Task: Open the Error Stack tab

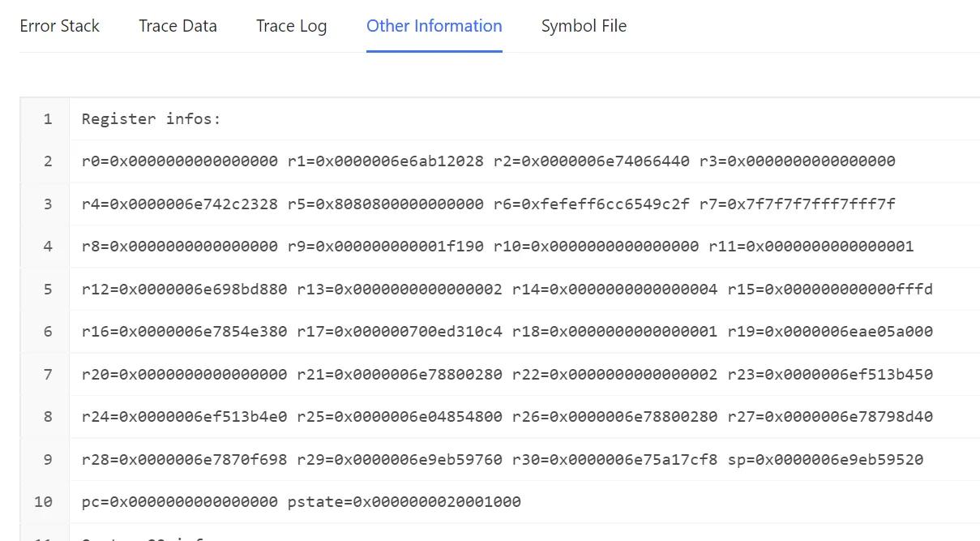Action: coord(59,26)
